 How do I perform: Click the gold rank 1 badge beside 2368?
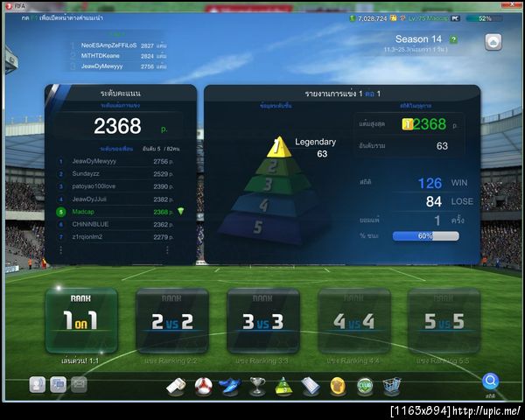point(408,124)
